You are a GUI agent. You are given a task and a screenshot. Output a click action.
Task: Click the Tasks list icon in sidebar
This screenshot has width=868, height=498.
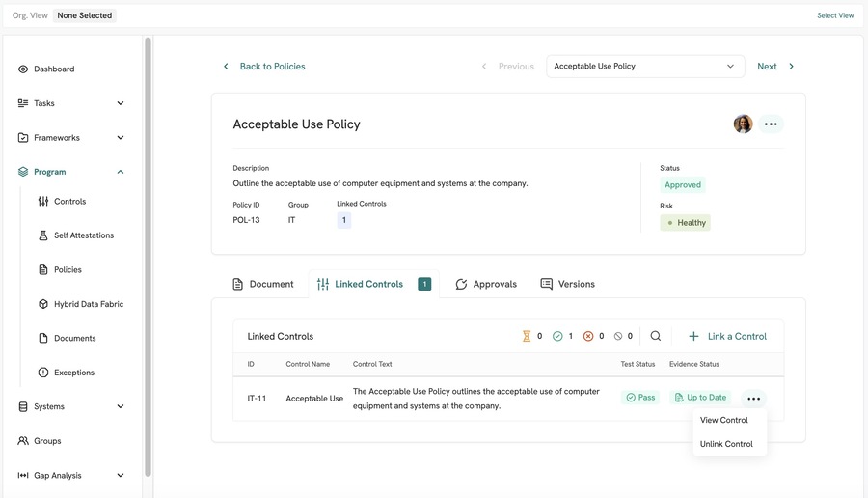point(23,103)
